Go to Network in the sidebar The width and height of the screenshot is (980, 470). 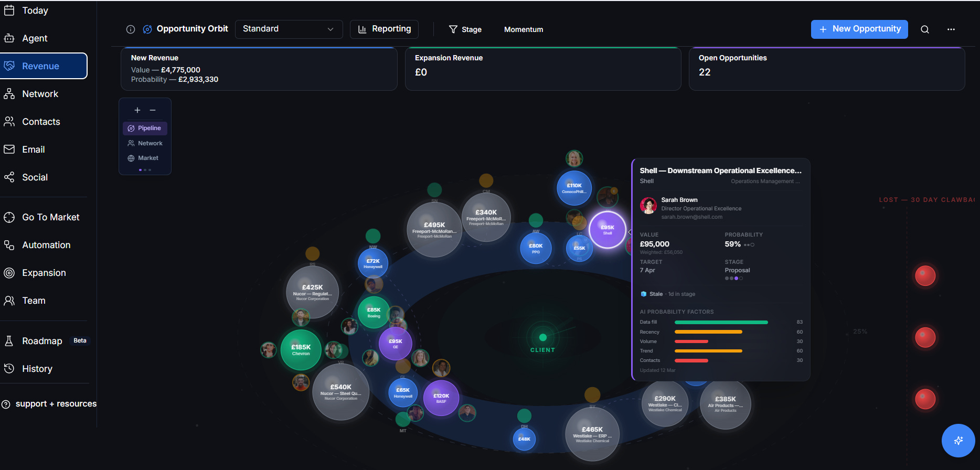pos(40,94)
